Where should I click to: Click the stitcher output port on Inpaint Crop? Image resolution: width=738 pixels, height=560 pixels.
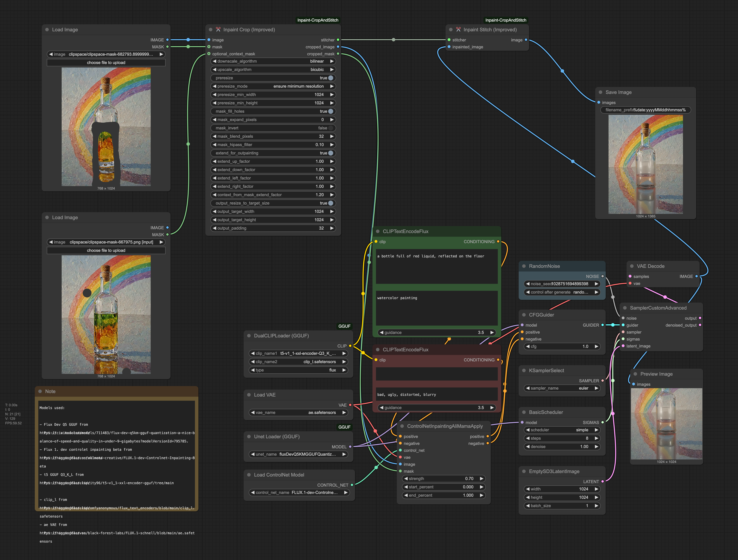point(338,40)
